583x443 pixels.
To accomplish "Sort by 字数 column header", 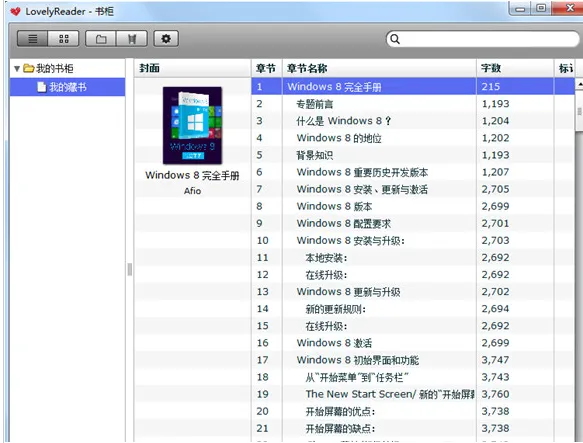I will tap(515, 68).
